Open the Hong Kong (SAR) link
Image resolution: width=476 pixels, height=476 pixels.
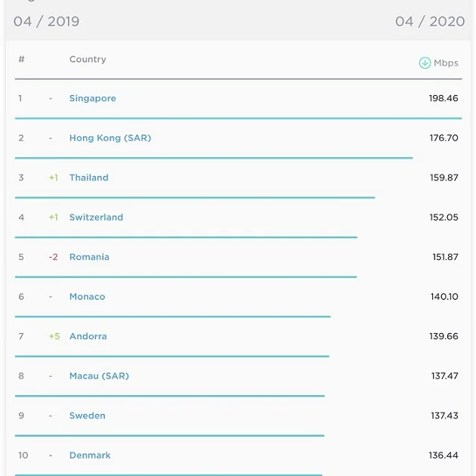coord(110,138)
